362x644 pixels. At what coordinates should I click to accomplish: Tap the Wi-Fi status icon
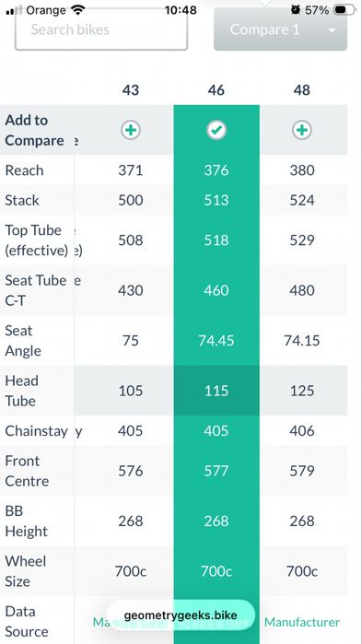[77, 9]
